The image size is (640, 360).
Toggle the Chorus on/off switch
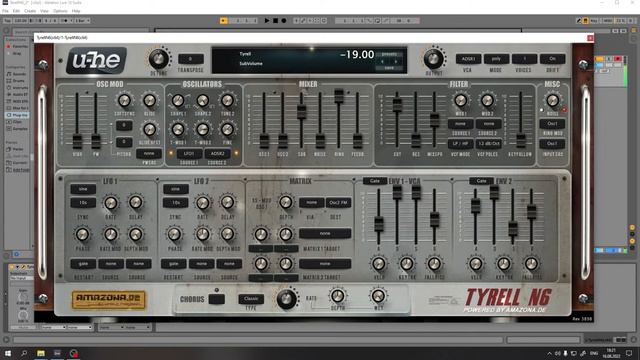(x=216, y=299)
